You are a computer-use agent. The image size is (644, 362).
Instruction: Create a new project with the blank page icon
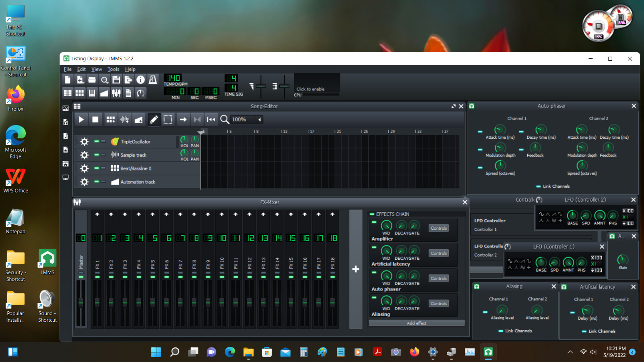[68, 80]
